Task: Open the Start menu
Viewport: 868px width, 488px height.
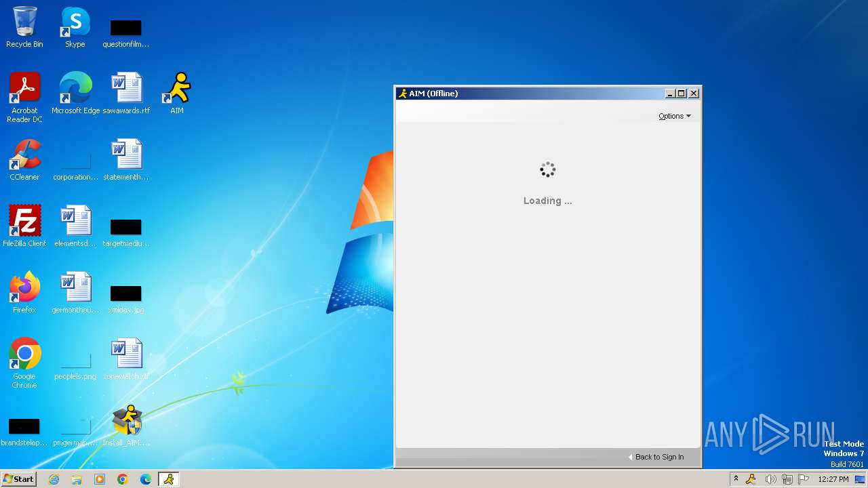Action: coord(18,479)
